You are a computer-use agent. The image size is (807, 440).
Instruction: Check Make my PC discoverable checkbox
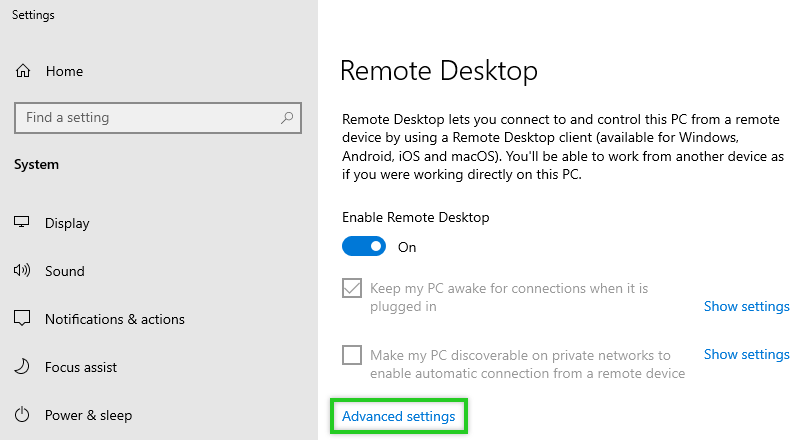(352, 355)
